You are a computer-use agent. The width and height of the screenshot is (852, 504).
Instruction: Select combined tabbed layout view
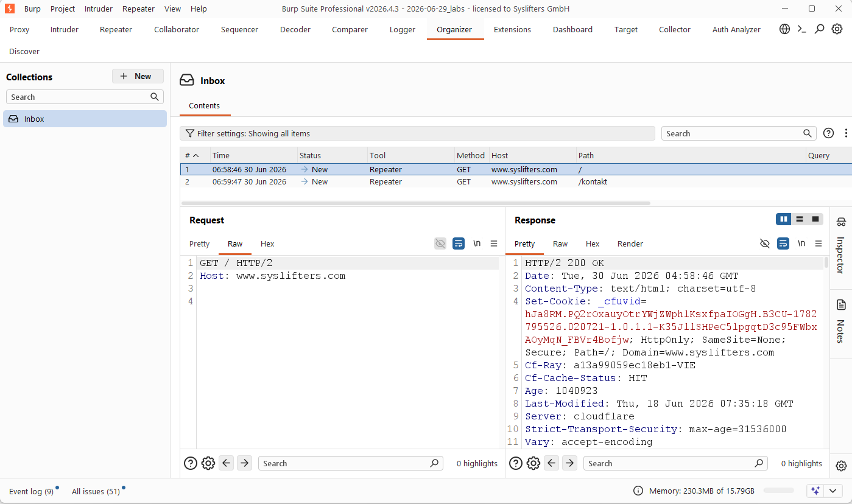(x=815, y=219)
